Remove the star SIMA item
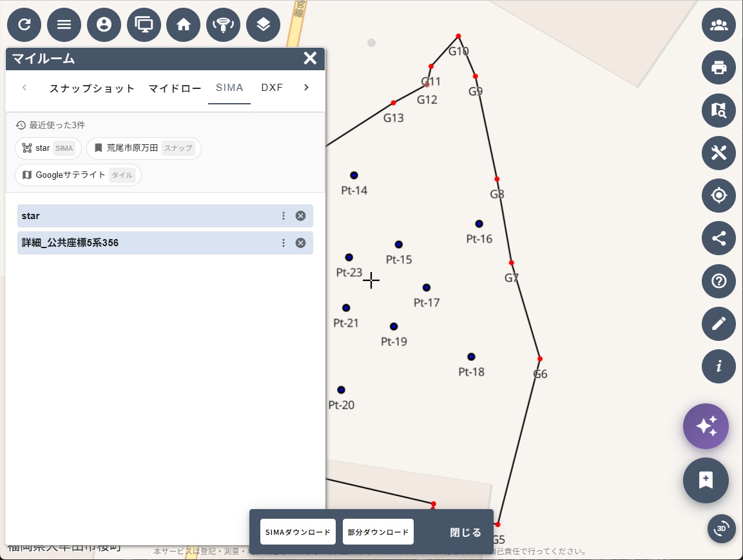 click(x=300, y=216)
